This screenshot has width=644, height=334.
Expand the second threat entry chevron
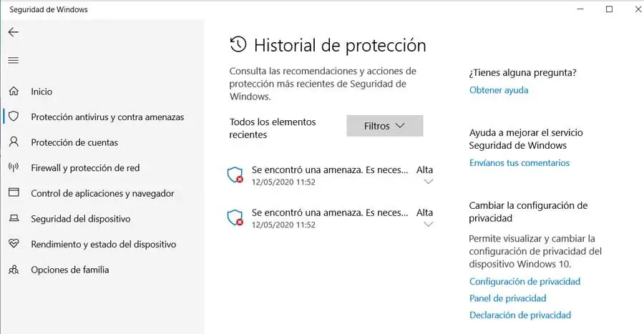[429, 225]
